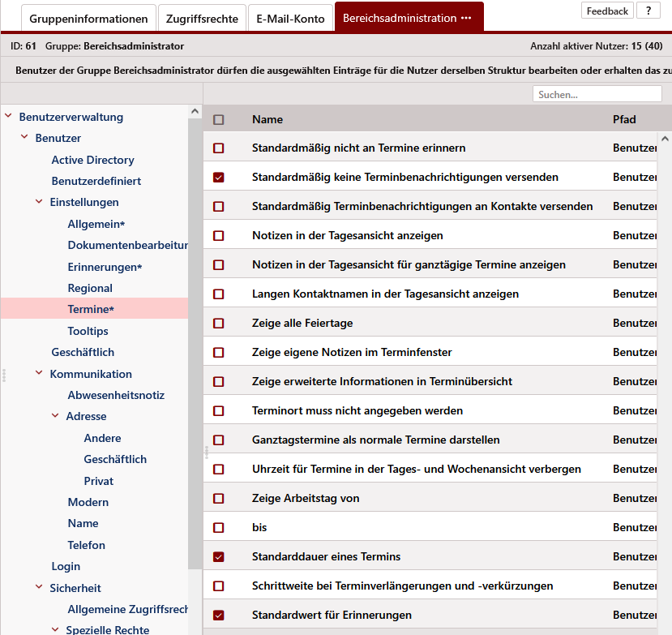Click the left splitter drag handle
Viewport: 672px width, 635px height.
pyautogui.click(x=4, y=375)
